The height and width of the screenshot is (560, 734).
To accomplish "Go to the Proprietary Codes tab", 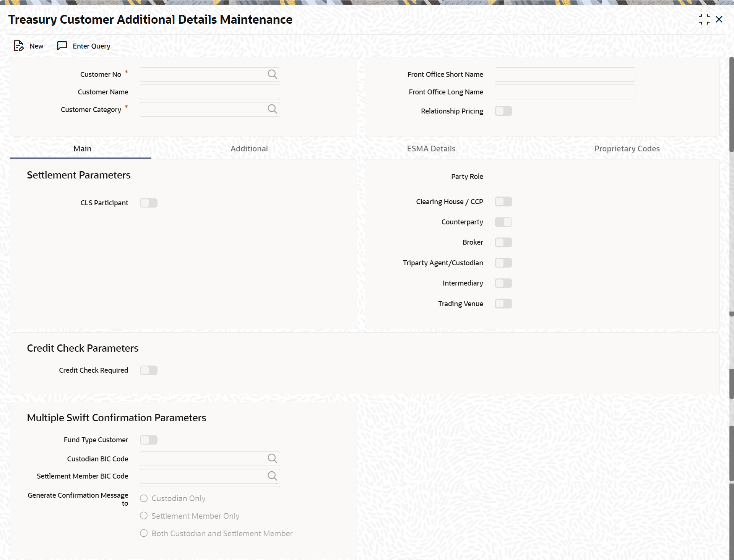I will coord(627,149).
